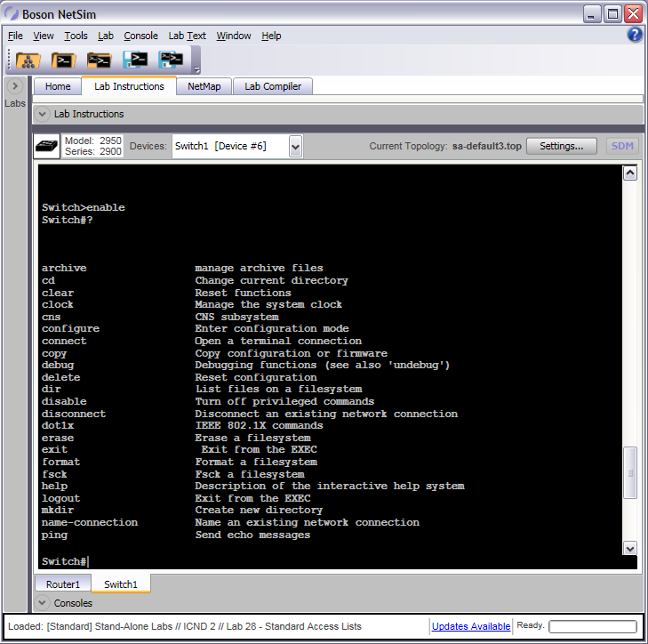Collapse the Lab Instructions section

coord(42,114)
